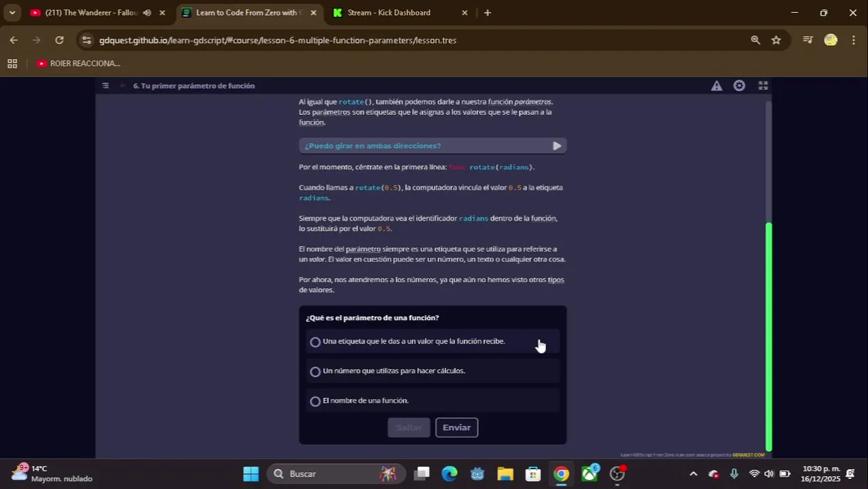Open the lesson settings gear icon
The height and width of the screenshot is (489, 868).
(x=739, y=86)
